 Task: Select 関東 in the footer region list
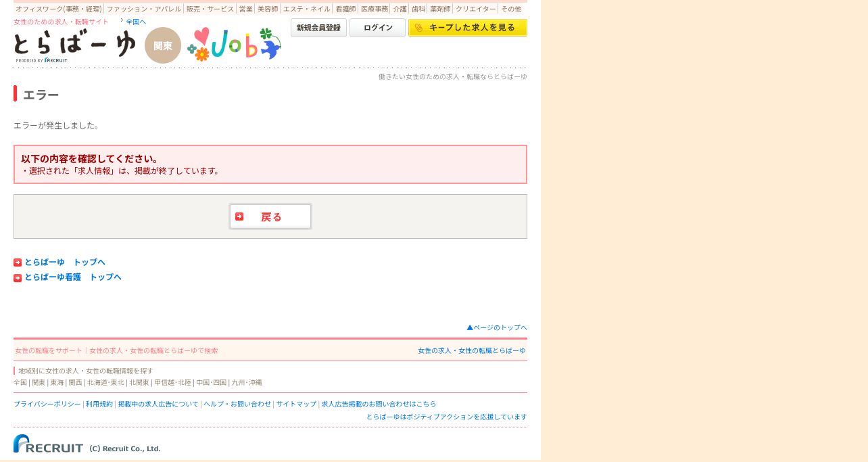click(x=39, y=383)
